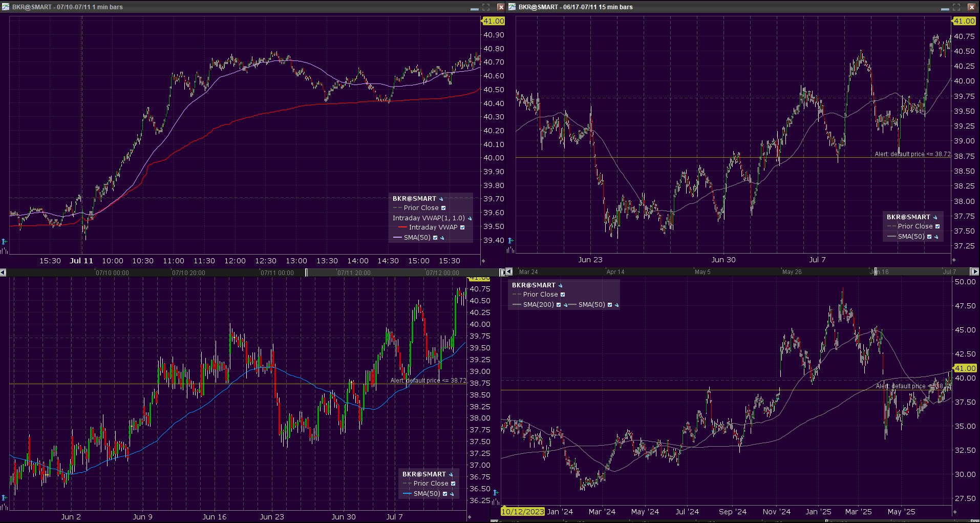Click chart icon in 15 min bars title bar

(512, 7)
